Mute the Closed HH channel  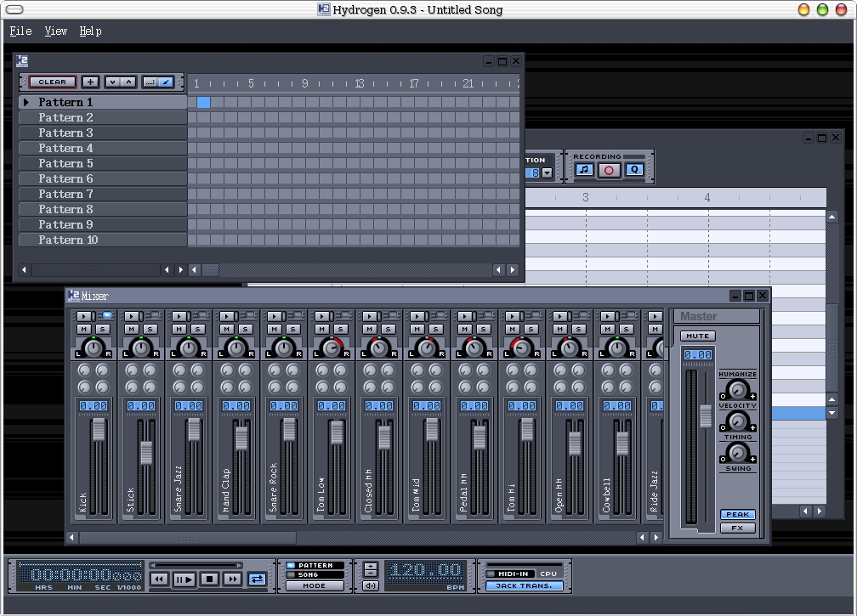point(369,330)
